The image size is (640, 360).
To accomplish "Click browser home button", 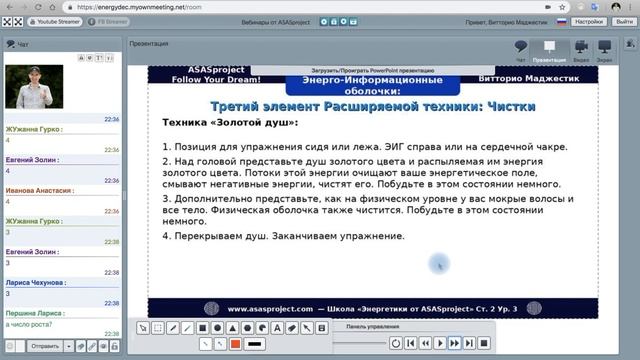I will (x=53, y=7).
